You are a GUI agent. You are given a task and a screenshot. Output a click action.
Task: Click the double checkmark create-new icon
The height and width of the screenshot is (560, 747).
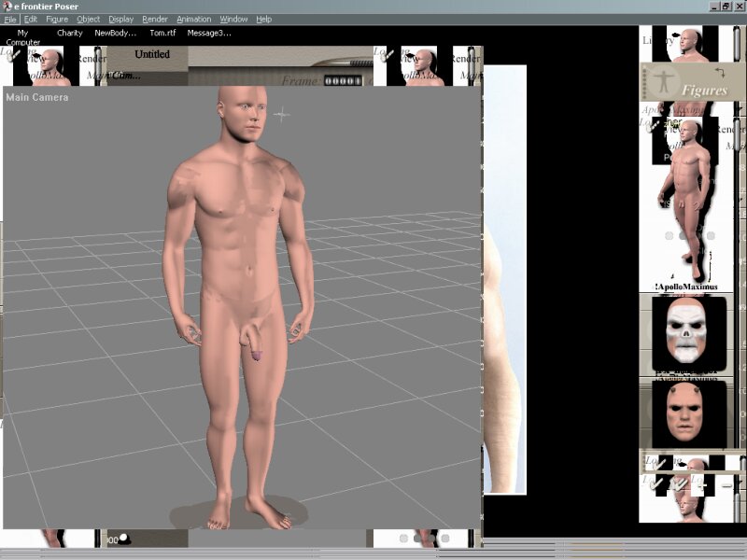pos(679,484)
